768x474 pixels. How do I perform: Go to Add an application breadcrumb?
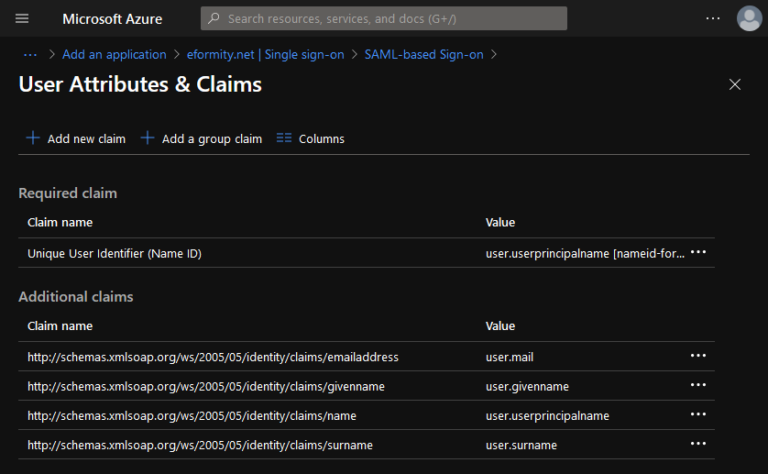pyautogui.click(x=114, y=54)
